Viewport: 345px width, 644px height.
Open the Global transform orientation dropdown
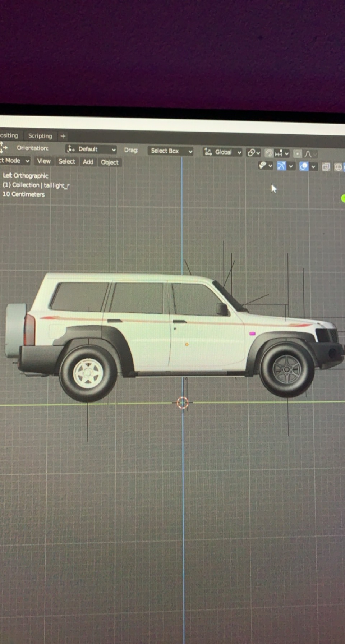point(222,152)
